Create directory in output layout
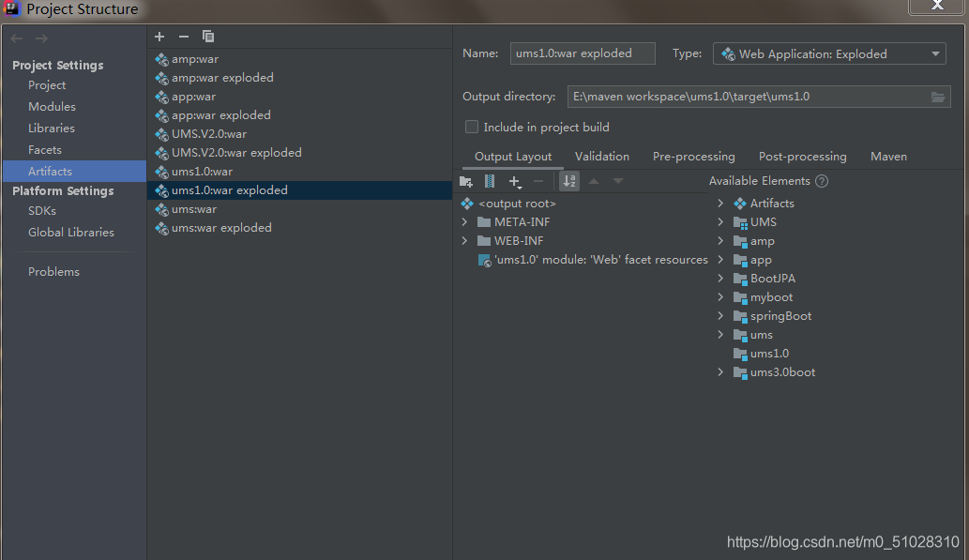Screen dimensions: 969x560 point(466,181)
